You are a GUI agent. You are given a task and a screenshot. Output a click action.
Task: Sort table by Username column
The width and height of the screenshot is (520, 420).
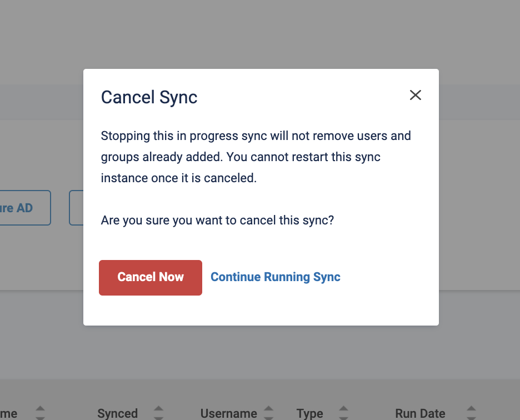(x=268, y=413)
